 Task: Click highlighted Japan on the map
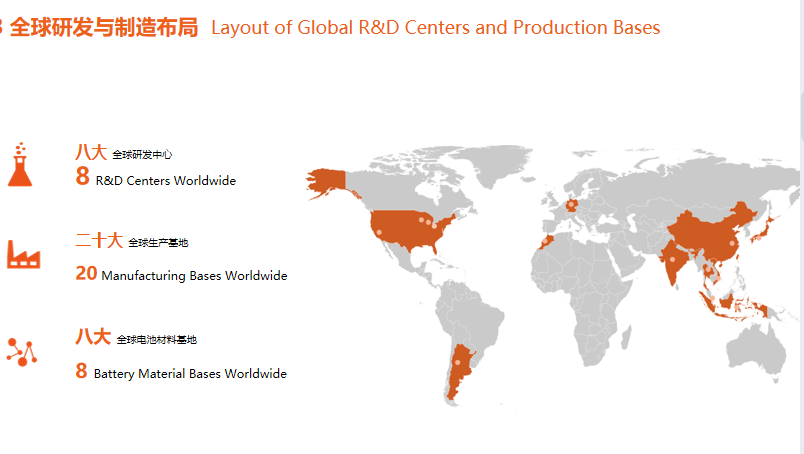(x=765, y=228)
